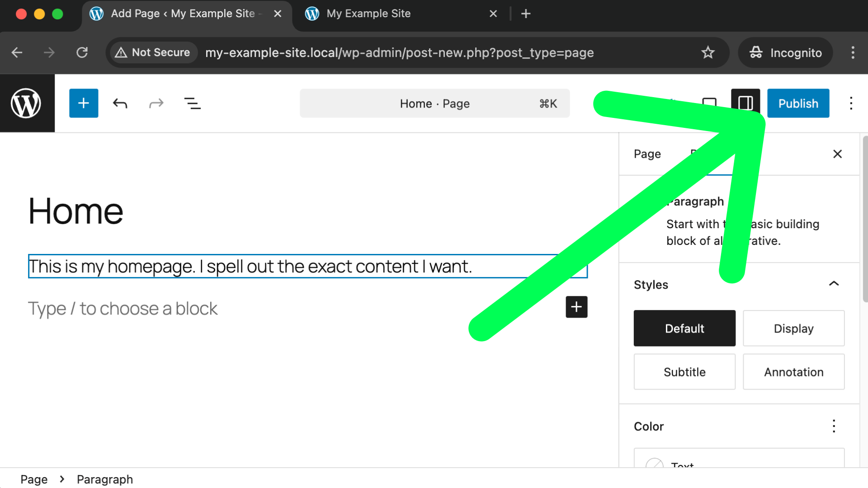Click the Publish button
The height and width of the screenshot is (488, 868).
point(798,103)
